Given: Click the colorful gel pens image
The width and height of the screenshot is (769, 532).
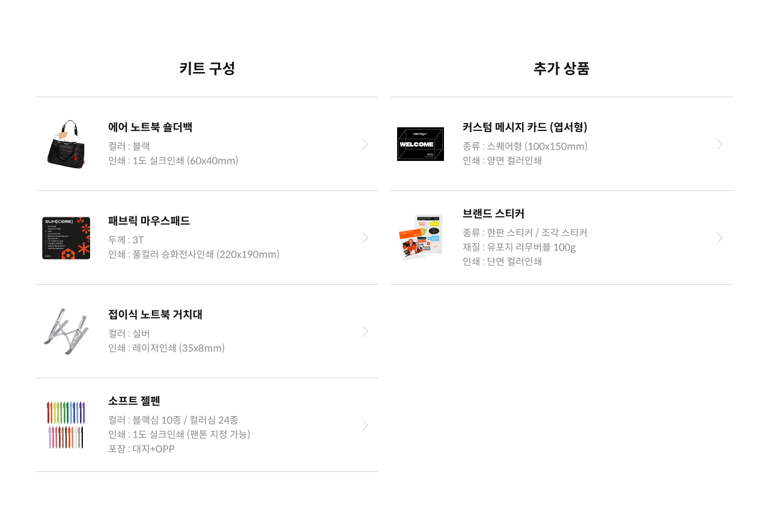Looking at the screenshot, I should [x=66, y=425].
